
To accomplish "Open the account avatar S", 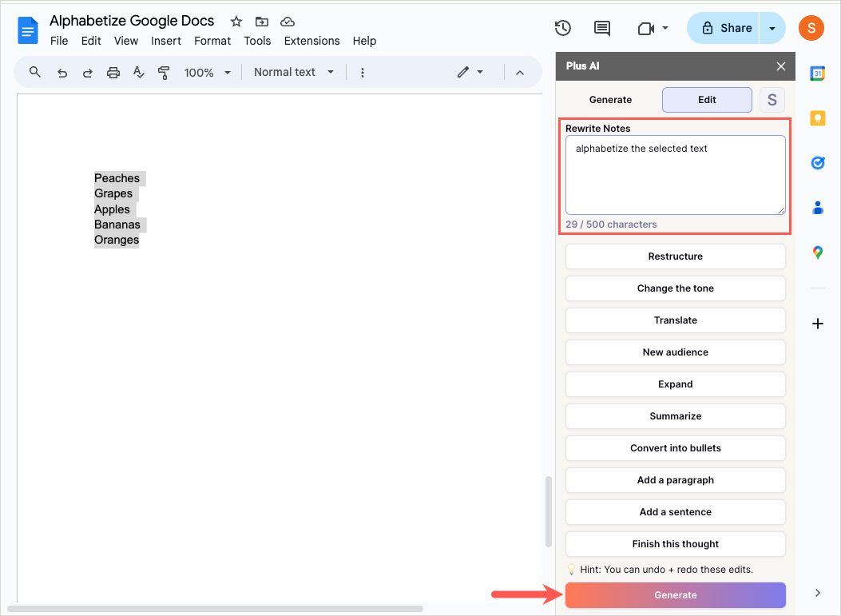I will [811, 28].
